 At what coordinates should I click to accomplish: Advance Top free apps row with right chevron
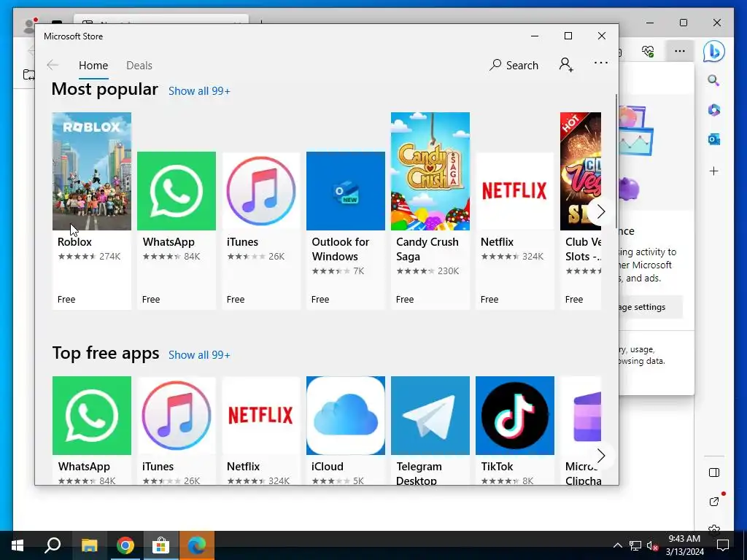[601, 456]
